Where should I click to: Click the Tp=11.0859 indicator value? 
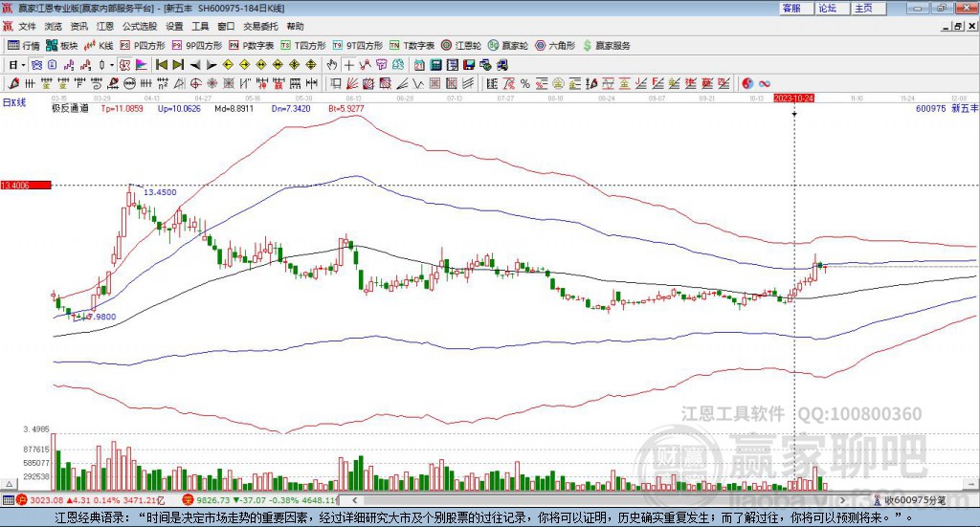122,109
